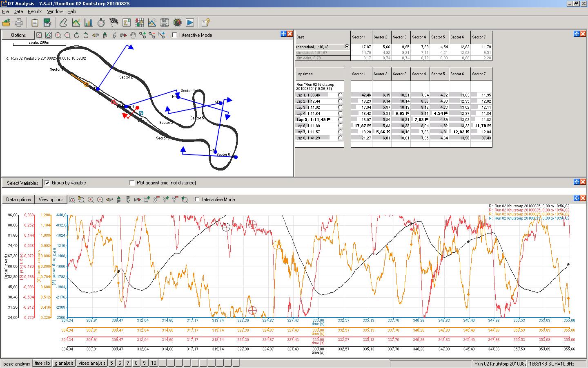This screenshot has height=368, width=588.
Task: Select the hand pan tool in track map toolbar
Action: pos(133,35)
